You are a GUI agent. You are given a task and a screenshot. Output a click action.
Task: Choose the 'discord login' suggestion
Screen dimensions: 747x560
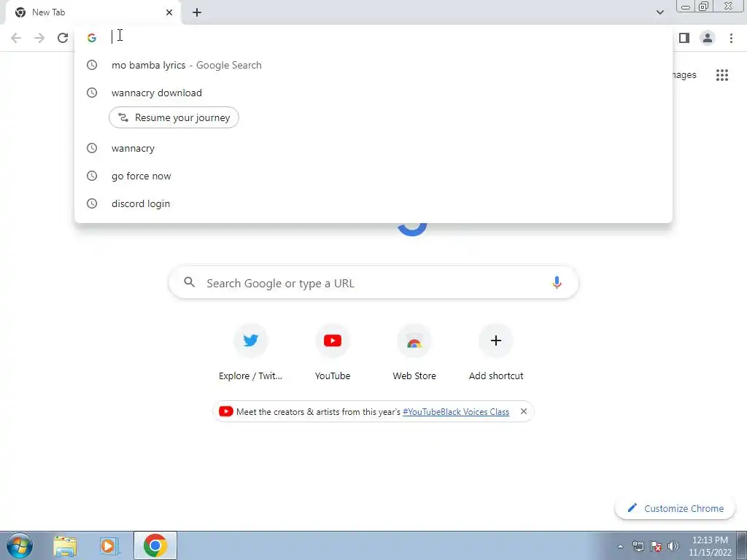[x=373, y=203]
